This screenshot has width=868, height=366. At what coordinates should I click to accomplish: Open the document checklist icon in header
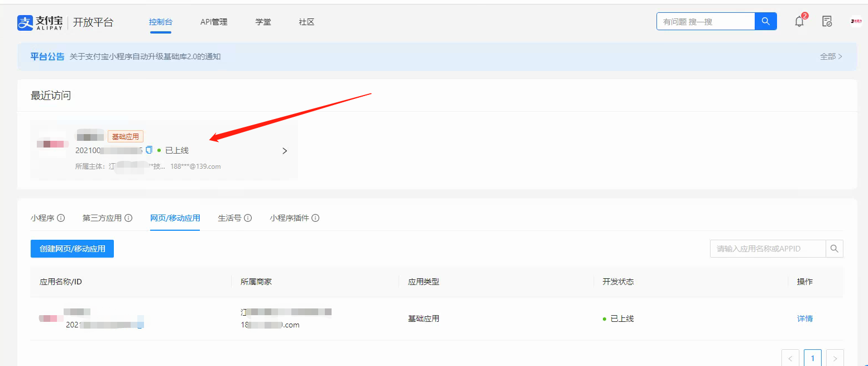coord(827,22)
